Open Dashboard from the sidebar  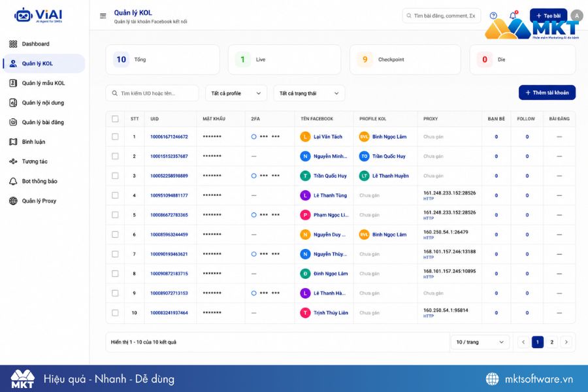click(36, 44)
